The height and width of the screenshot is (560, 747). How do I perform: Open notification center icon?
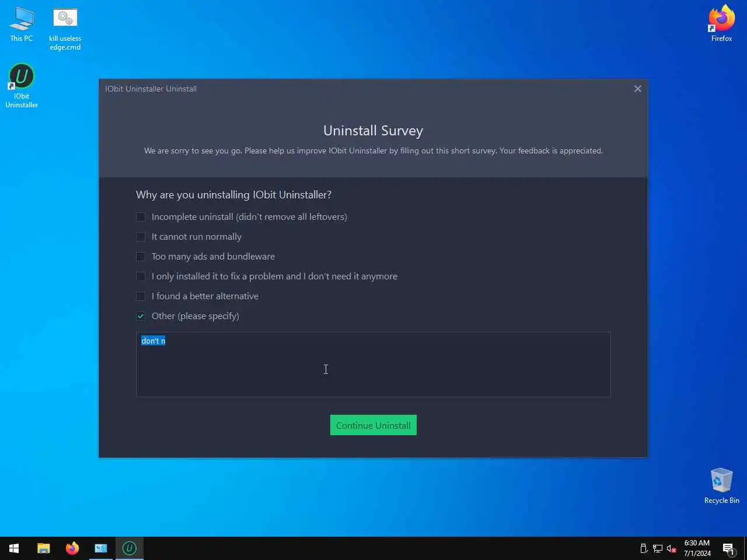[x=728, y=548]
